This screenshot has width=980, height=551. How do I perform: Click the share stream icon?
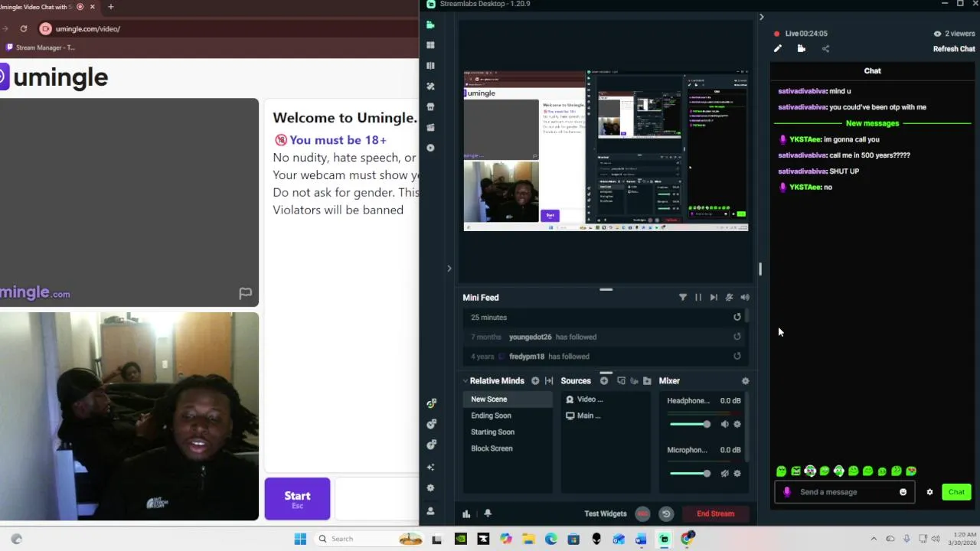(825, 48)
